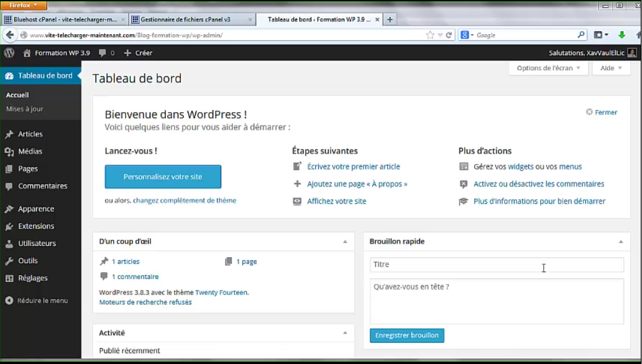Open the 1 commentaire link

click(x=135, y=277)
